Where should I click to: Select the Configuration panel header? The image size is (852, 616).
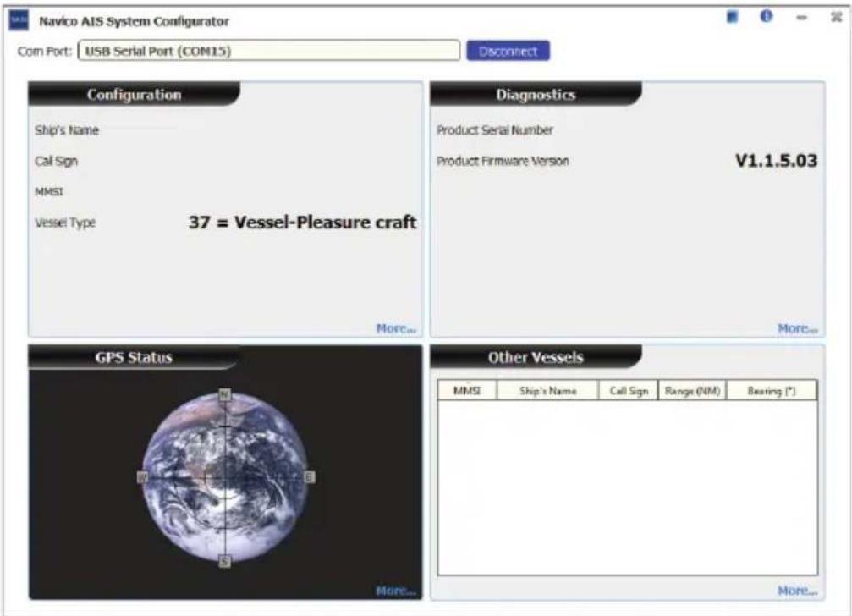click(x=135, y=95)
